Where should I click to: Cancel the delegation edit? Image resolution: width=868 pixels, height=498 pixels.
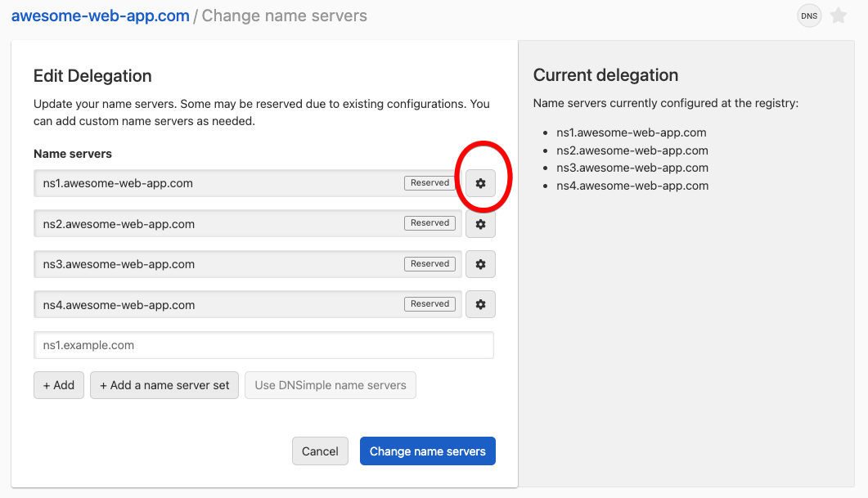tap(320, 451)
